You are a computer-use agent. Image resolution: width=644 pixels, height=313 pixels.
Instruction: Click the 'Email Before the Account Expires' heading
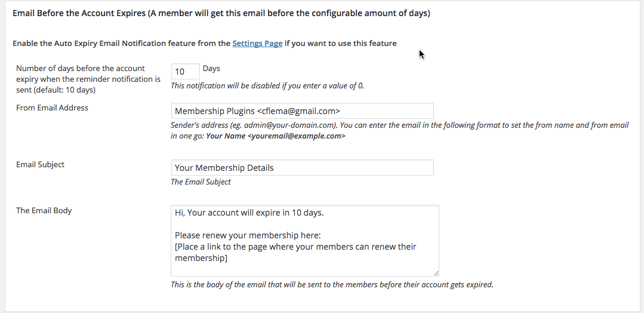click(x=221, y=13)
